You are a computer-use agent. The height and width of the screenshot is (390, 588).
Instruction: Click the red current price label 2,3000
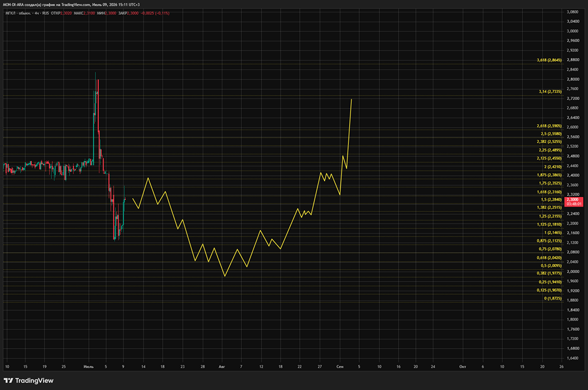pos(573,202)
